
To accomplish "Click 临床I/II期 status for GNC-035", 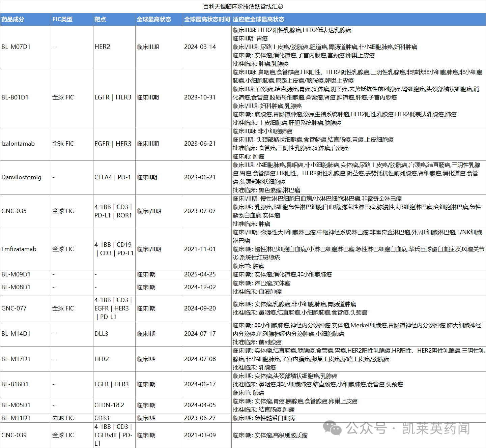I will point(149,211).
